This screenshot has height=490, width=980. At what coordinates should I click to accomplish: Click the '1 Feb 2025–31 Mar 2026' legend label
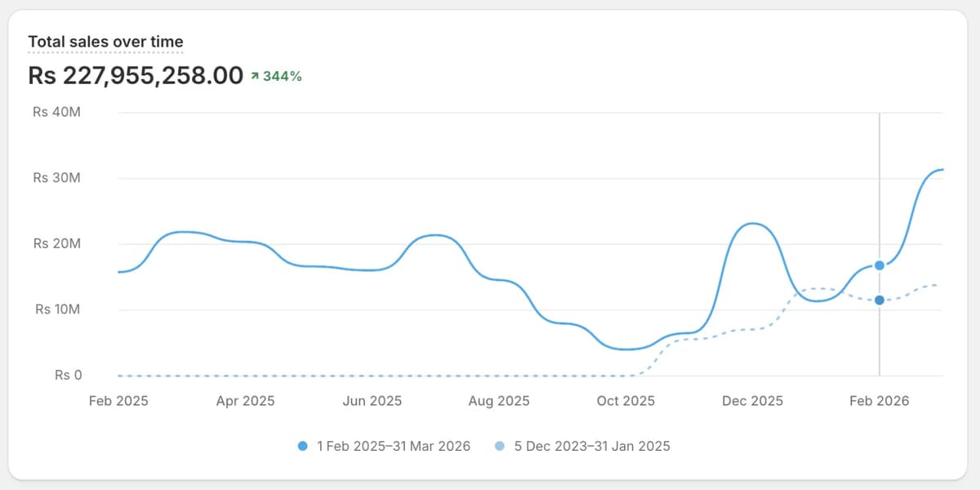pos(394,446)
